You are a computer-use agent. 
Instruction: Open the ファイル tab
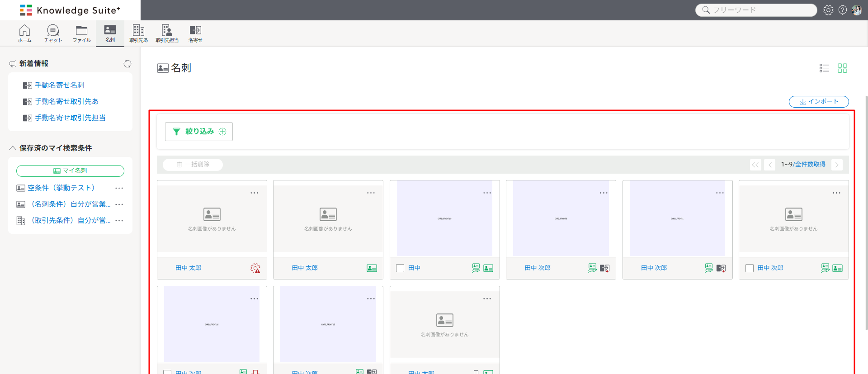[82, 33]
